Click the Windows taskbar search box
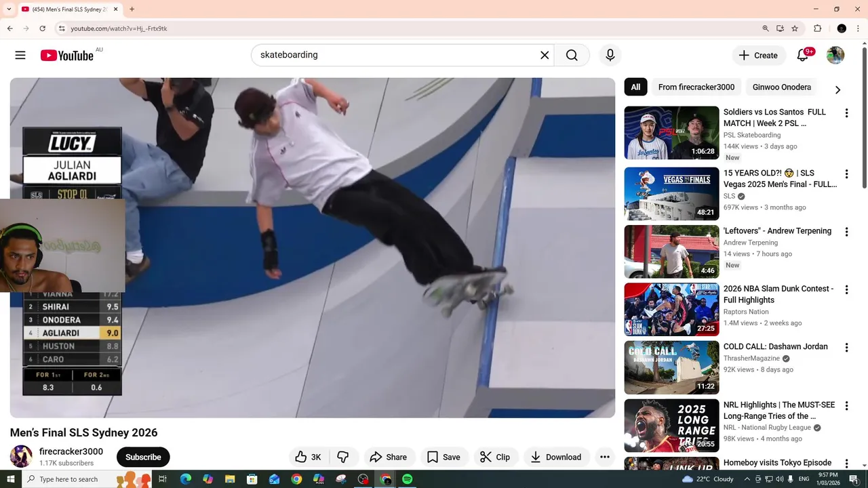 pyautogui.click(x=87, y=479)
